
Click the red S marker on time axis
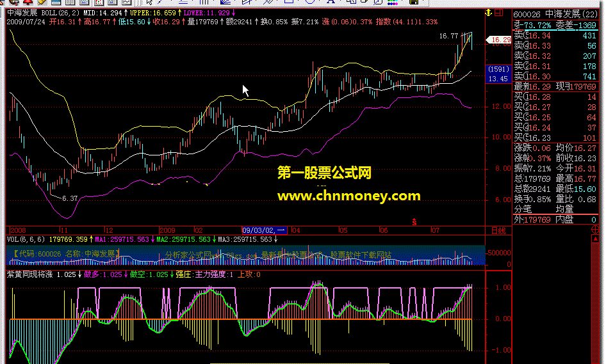pyautogui.click(x=414, y=223)
